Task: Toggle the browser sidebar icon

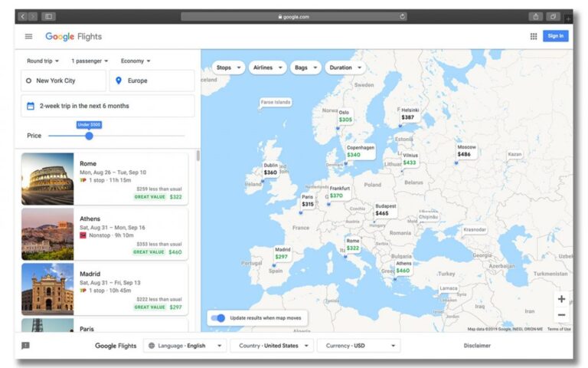Action: click(49, 17)
